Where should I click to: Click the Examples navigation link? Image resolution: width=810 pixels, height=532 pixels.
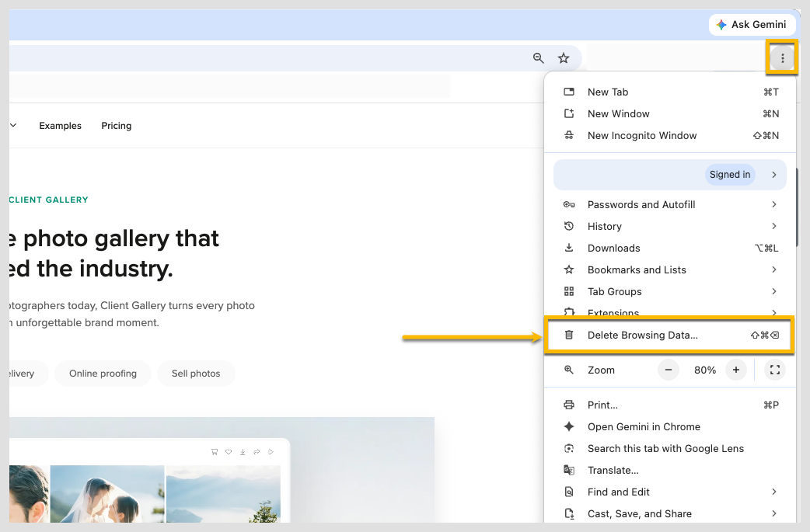(x=60, y=126)
